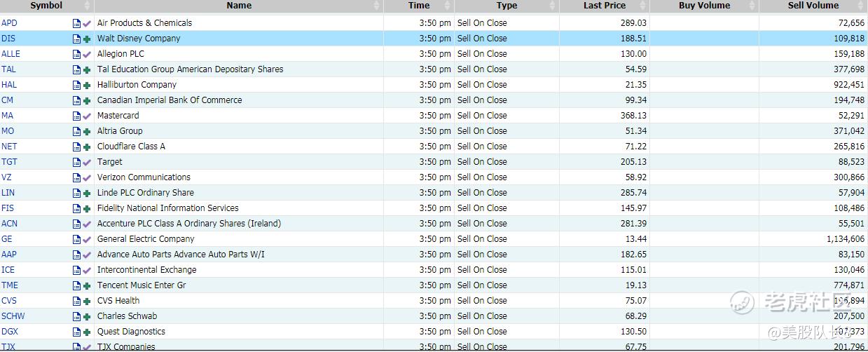Open the document icon in the VZ row
The height and width of the screenshot is (352, 868).
[x=76, y=177]
